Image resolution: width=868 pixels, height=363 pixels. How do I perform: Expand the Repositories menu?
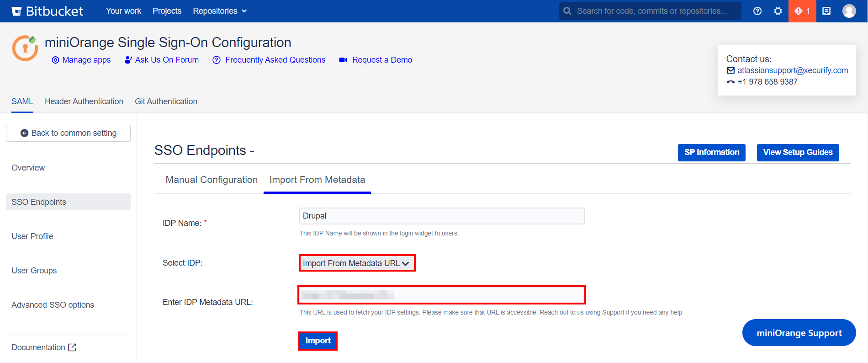(x=220, y=11)
